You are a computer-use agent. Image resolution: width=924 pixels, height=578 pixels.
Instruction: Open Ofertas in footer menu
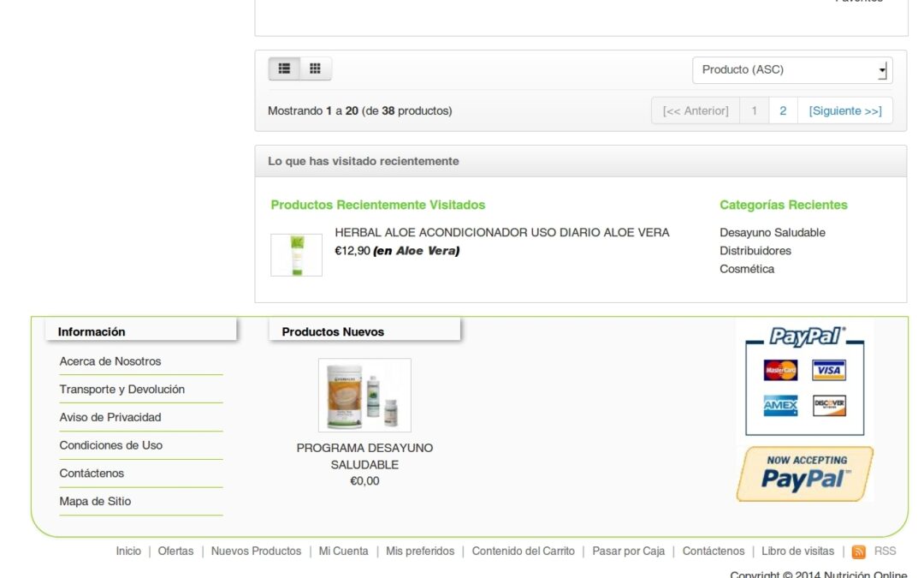point(175,551)
